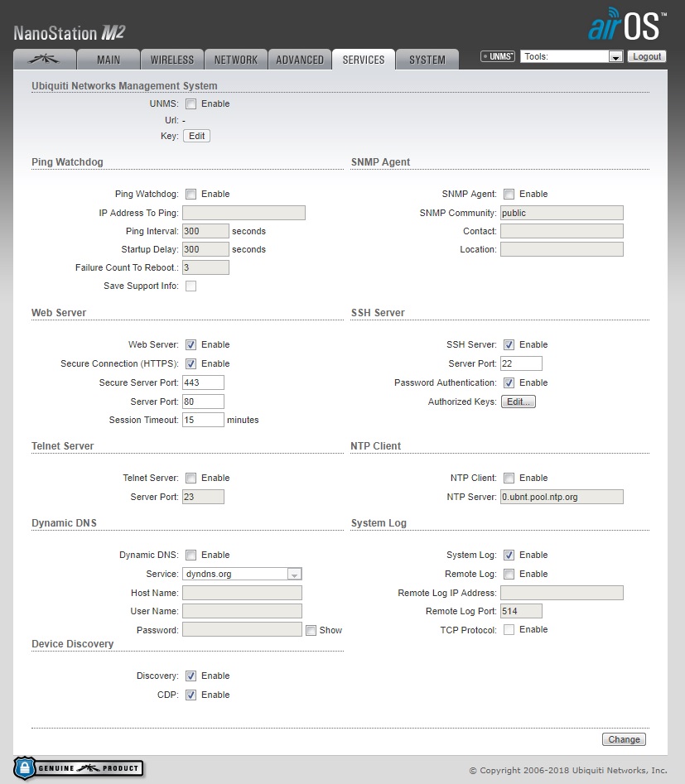Click the NTP Client section heading
The width and height of the screenshot is (685, 784).
point(376,446)
